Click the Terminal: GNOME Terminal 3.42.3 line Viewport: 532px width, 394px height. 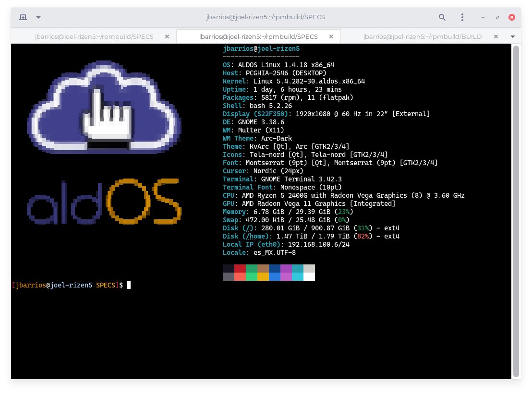point(282,179)
